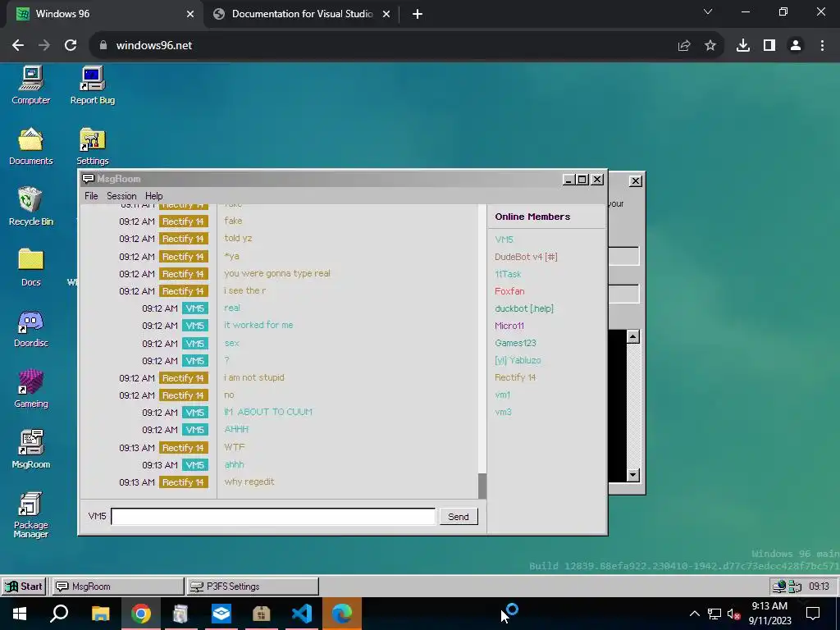Click the Windows 96 Start button
Viewport: 840px width, 630px height.
pyautogui.click(x=24, y=586)
